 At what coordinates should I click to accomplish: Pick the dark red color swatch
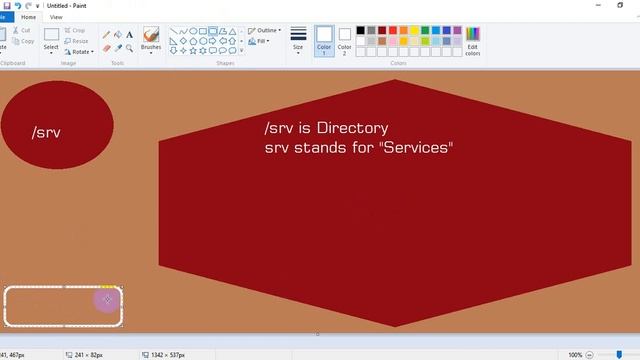pos(382,30)
